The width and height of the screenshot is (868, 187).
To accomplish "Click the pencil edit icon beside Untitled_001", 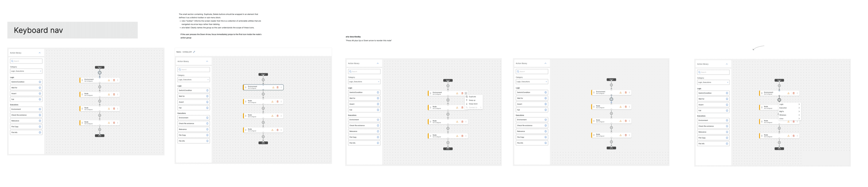I will tap(194, 52).
